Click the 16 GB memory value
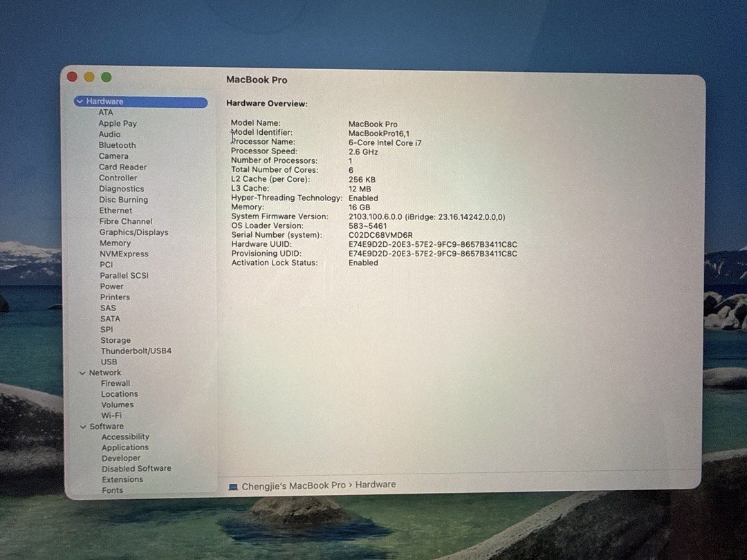The height and width of the screenshot is (560, 747). coord(359,207)
